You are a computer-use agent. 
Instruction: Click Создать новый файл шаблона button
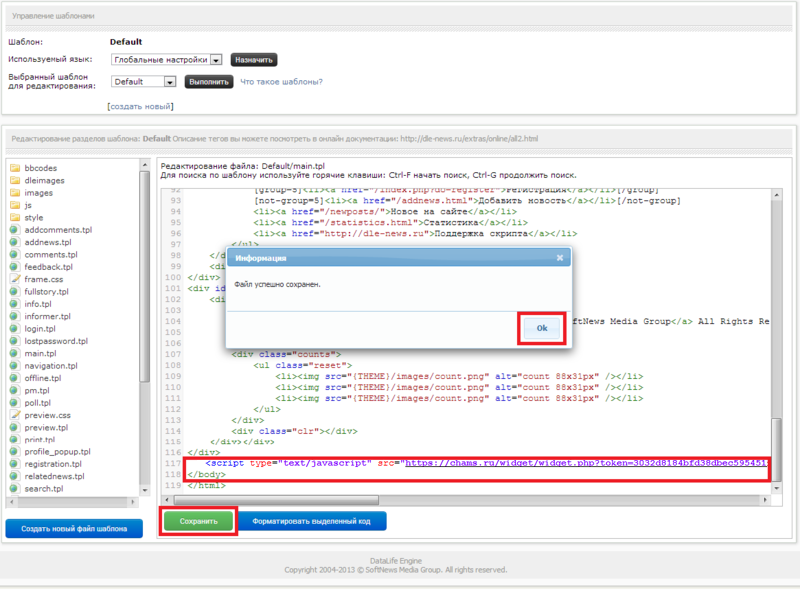[x=74, y=528]
